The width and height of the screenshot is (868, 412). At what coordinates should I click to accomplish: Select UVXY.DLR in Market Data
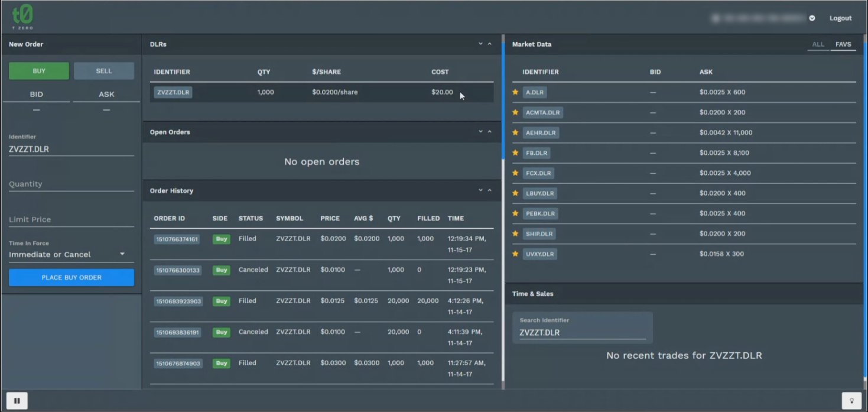coord(540,254)
